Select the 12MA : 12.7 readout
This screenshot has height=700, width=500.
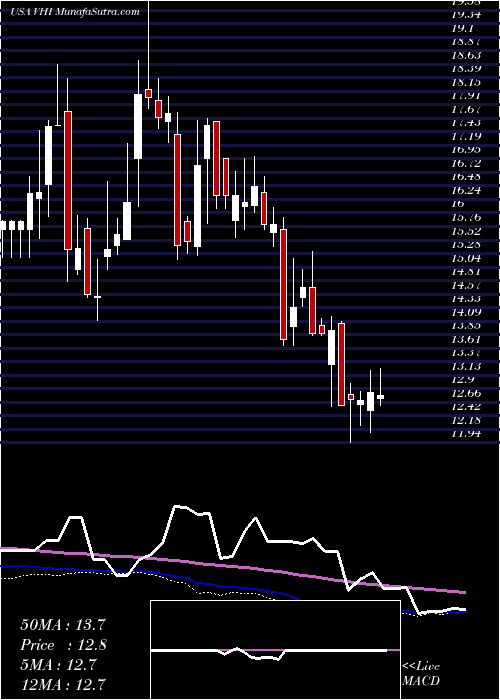pyautogui.click(x=63, y=684)
